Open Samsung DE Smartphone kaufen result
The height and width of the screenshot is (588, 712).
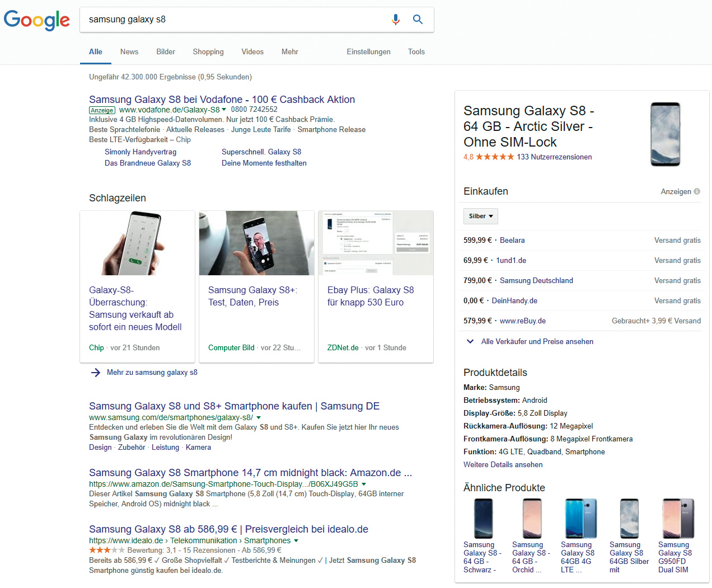click(234, 406)
